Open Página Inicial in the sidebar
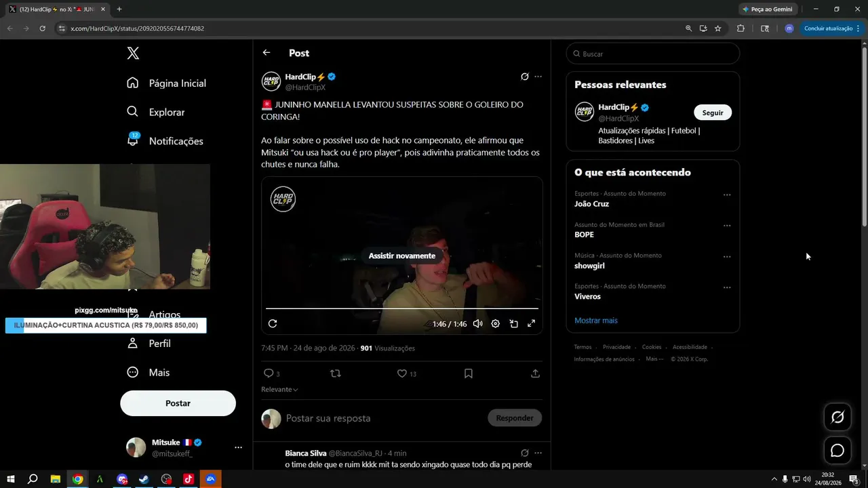The image size is (868, 488). point(166,83)
